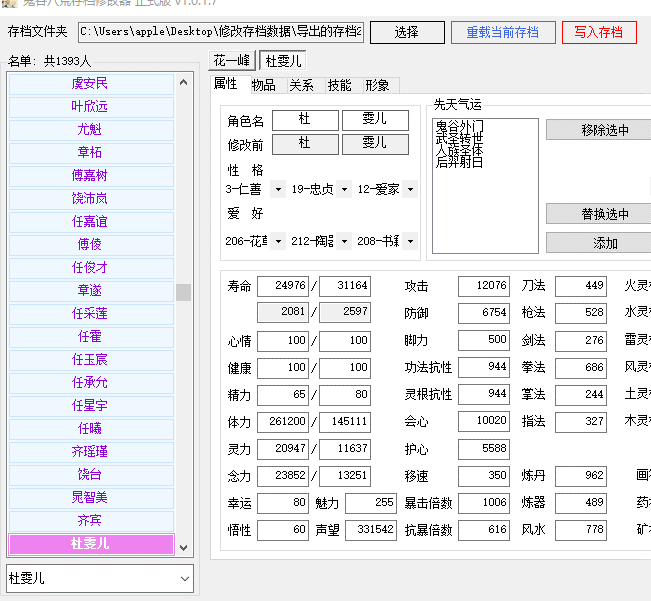
Task: Select 齐宾 in the name list
Action: 91,520
